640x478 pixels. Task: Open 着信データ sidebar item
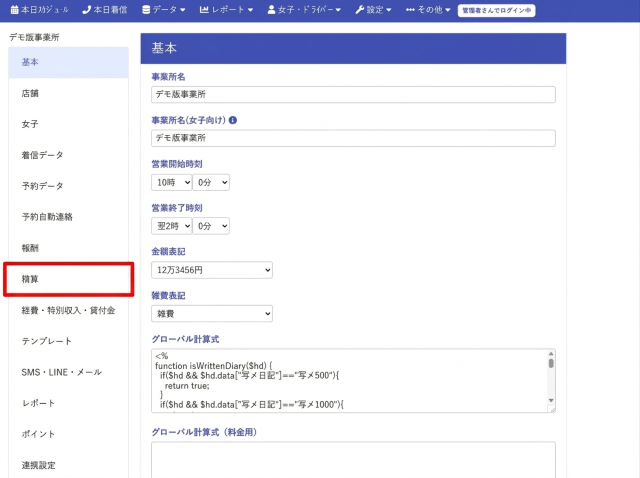click(68, 155)
